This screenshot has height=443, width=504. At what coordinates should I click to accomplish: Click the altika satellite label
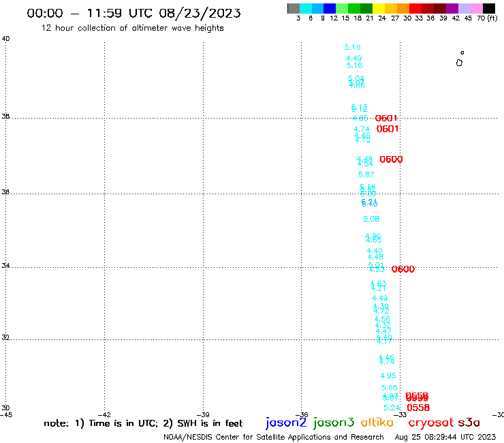tap(377, 422)
